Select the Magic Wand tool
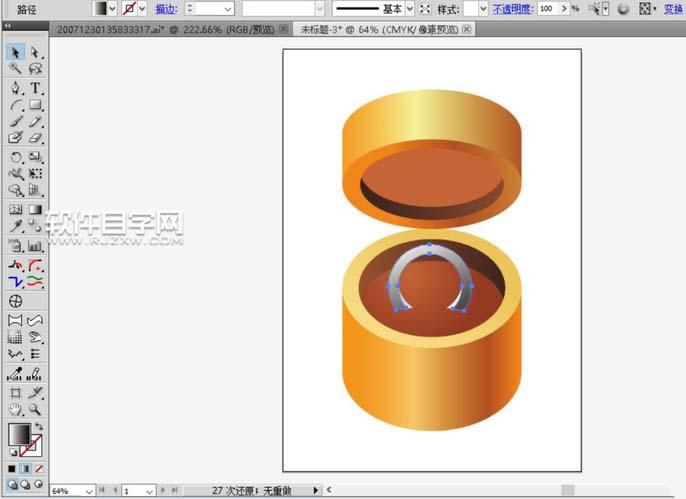The width and height of the screenshot is (686, 499). click(x=16, y=69)
